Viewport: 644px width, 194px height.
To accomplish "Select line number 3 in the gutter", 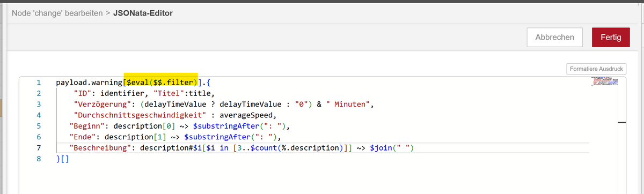I will [39, 105].
